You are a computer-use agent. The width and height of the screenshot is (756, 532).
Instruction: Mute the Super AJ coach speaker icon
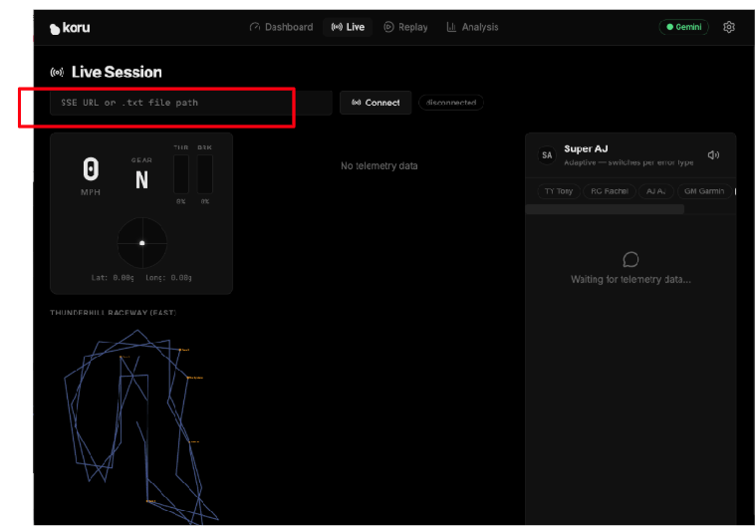[x=713, y=154]
